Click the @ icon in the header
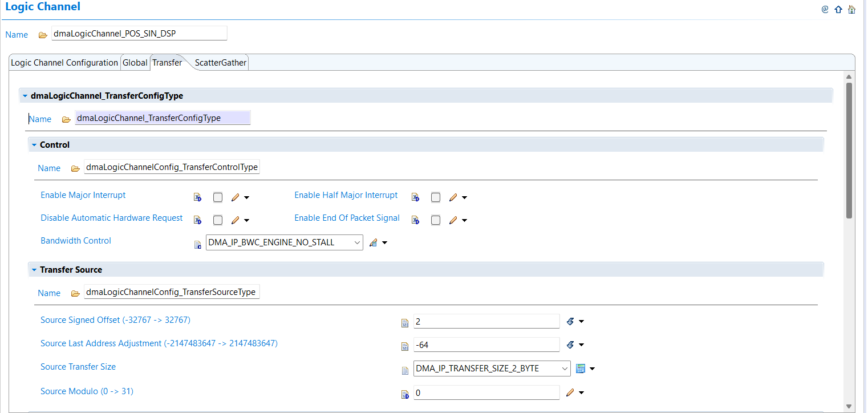Viewport: 868px width, 413px height. (x=825, y=9)
